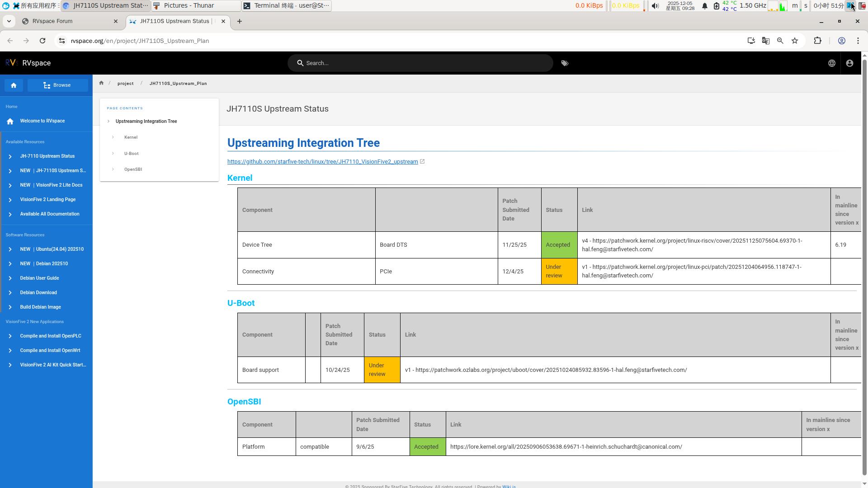
Task: Expand Debian User Guide sidebar entry
Action: (x=10, y=278)
